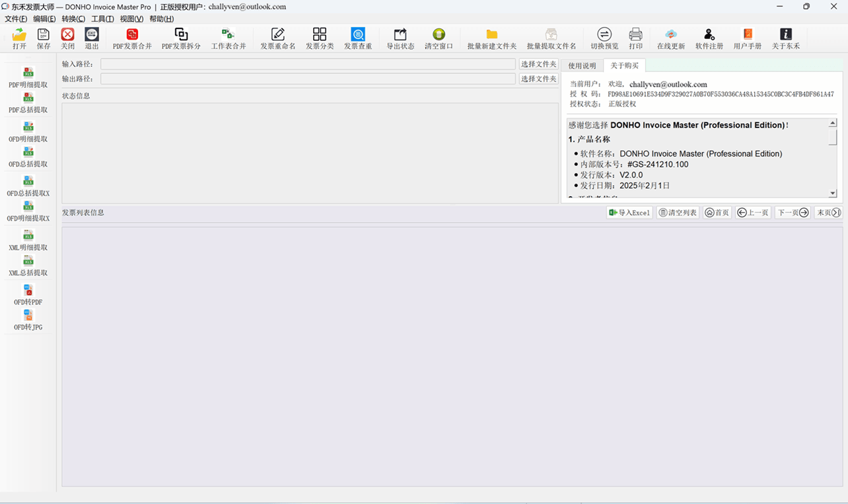This screenshot has width=848, height=504.
Task: Open the 批量提取文件名 tool
Action: 551,39
